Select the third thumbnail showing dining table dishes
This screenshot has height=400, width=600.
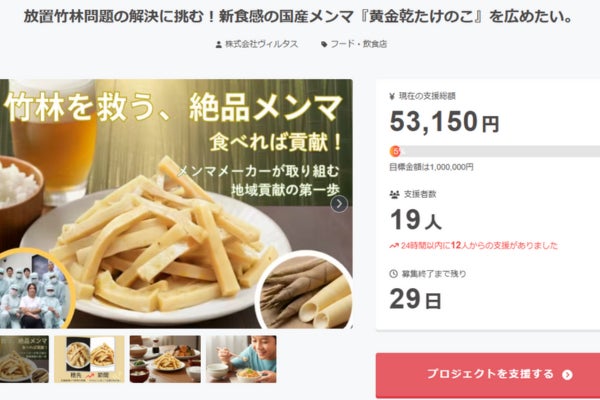165,359
